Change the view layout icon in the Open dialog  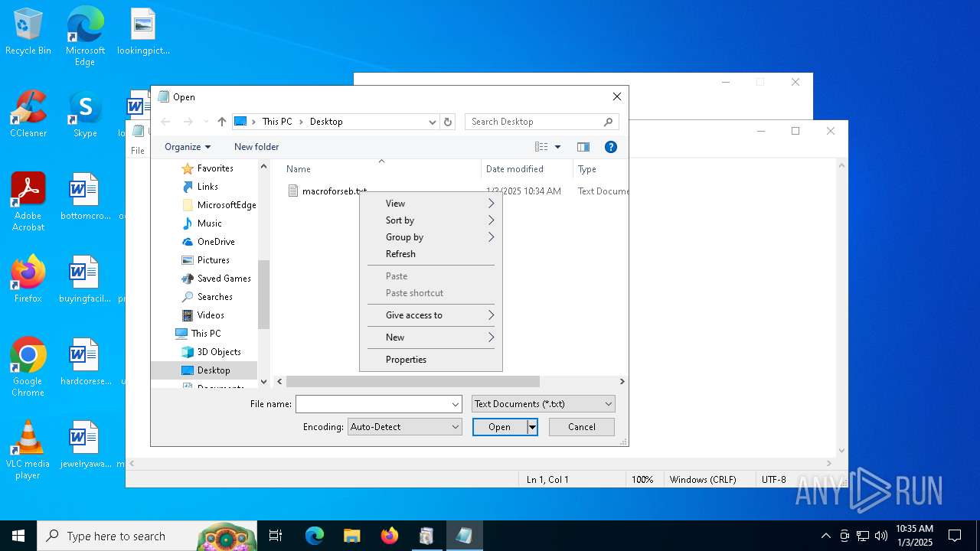pyautogui.click(x=541, y=147)
